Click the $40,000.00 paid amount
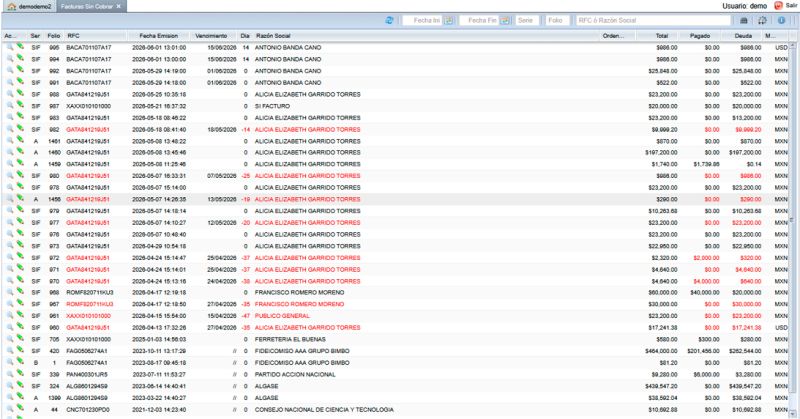This screenshot has height=419, width=800. point(704,292)
